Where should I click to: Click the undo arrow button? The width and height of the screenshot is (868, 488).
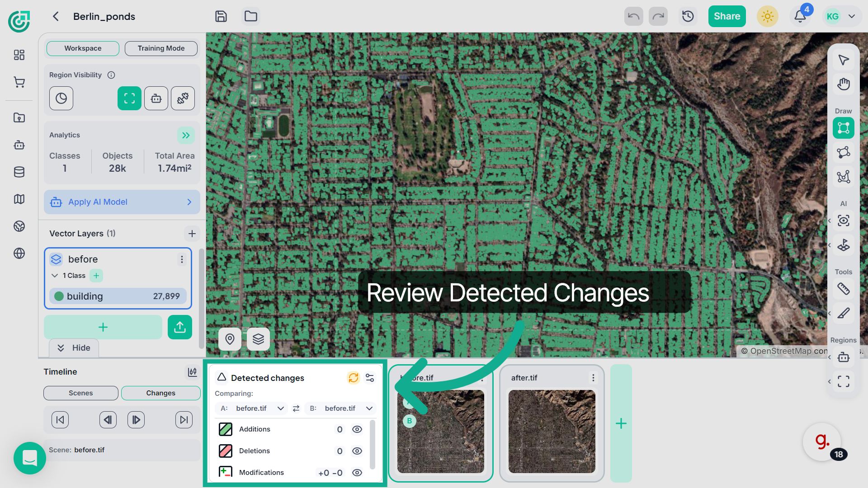[x=633, y=16]
